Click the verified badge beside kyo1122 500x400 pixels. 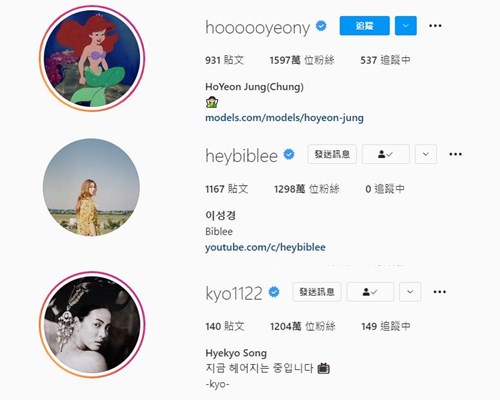[274, 292]
